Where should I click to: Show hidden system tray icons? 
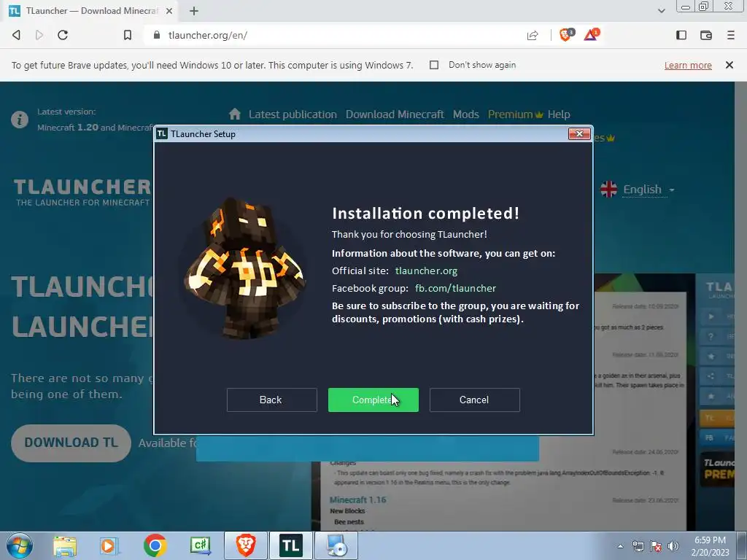pos(620,546)
